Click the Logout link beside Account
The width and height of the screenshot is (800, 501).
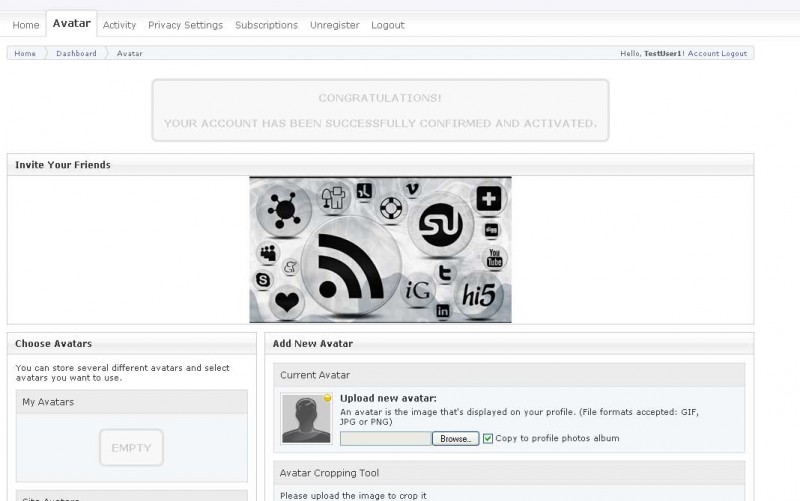tap(734, 53)
